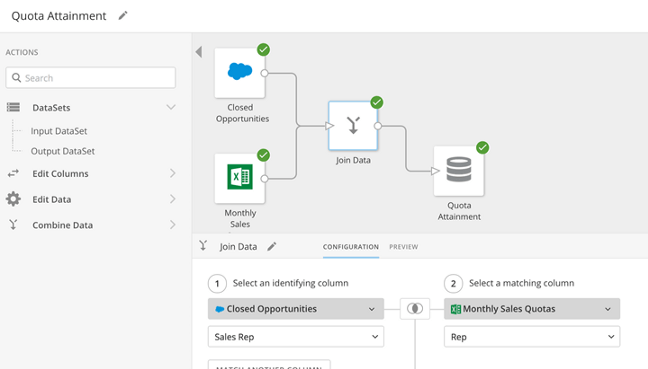Focus the actions Search field
This screenshot has width=648, height=369.
tap(91, 78)
